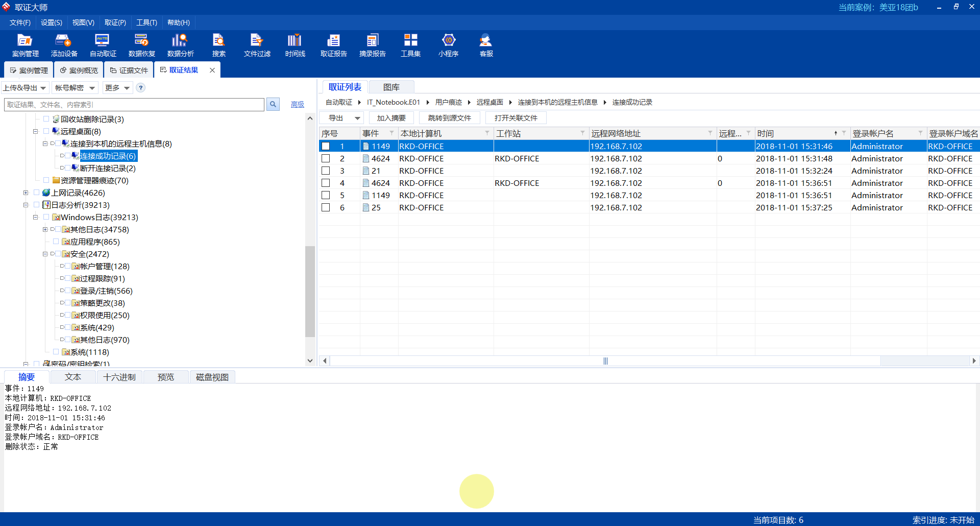
Task: Select 断开连接记录(2) tree item
Action: [108, 168]
